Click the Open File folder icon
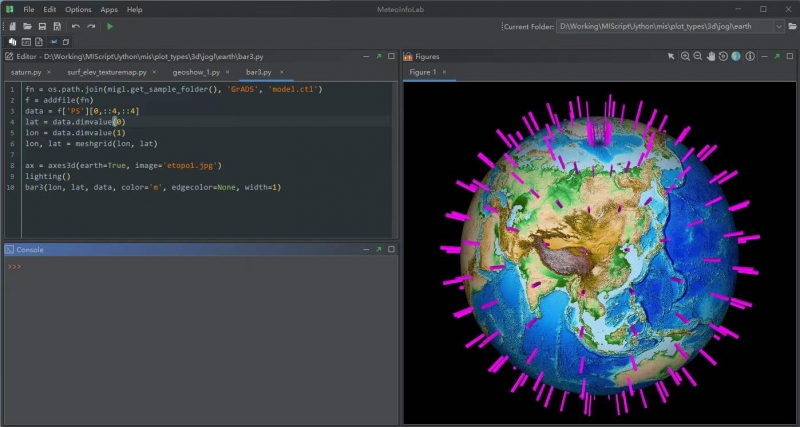800x427 pixels. 27,25
